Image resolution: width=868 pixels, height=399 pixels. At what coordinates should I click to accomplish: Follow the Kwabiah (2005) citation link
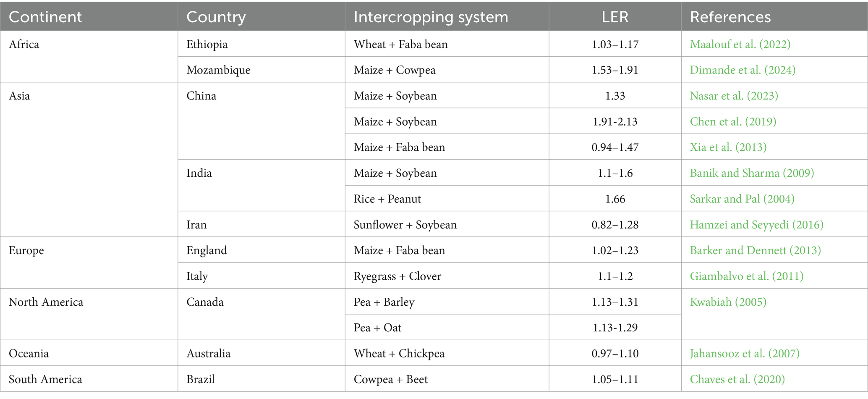point(728,302)
